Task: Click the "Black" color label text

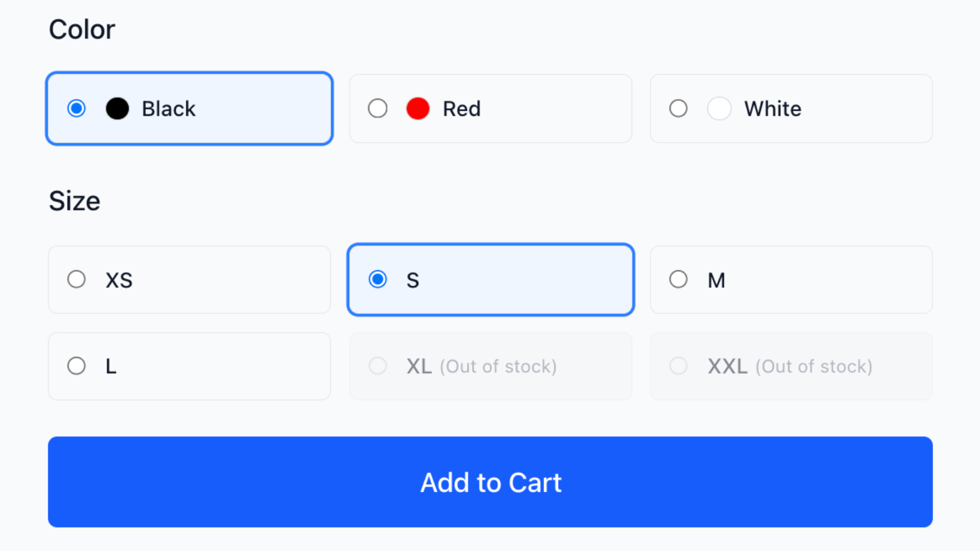Action: pyautogui.click(x=168, y=109)
